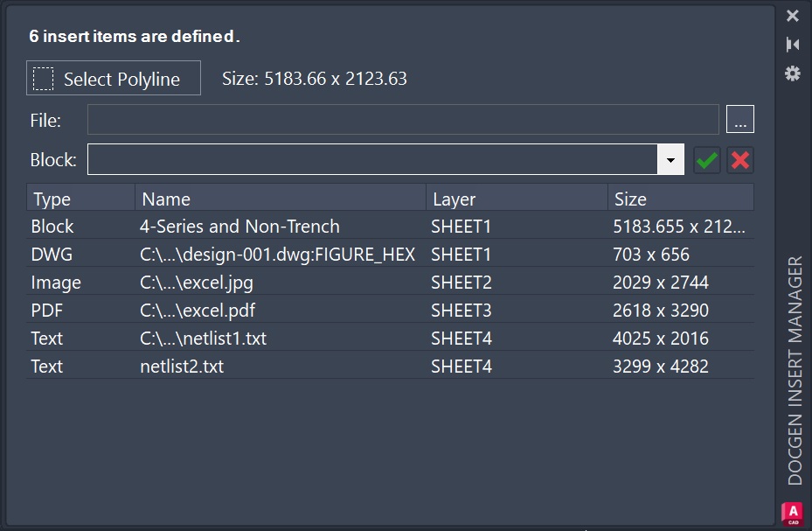Open palette properties gear icon
Viewport: 812px width, 531px height.
[x=792, y=73]
